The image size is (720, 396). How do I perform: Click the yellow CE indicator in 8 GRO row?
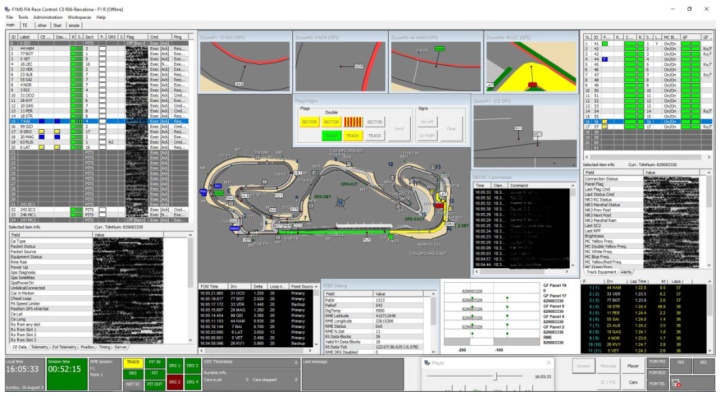click(42, 131)
